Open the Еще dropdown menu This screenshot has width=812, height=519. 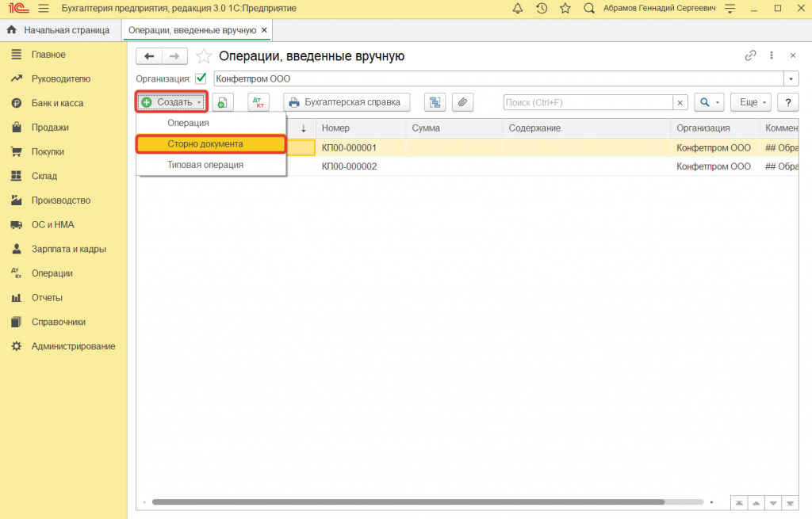point(754,102)
